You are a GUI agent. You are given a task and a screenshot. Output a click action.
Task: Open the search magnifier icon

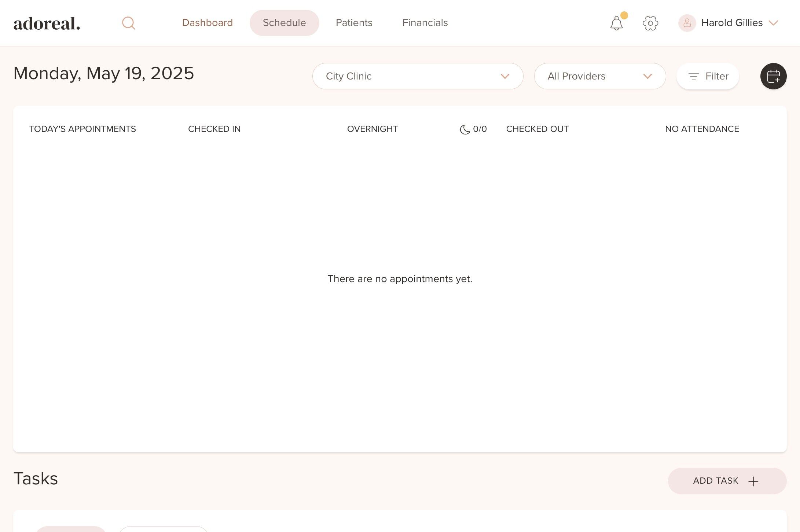click(128, 23)
